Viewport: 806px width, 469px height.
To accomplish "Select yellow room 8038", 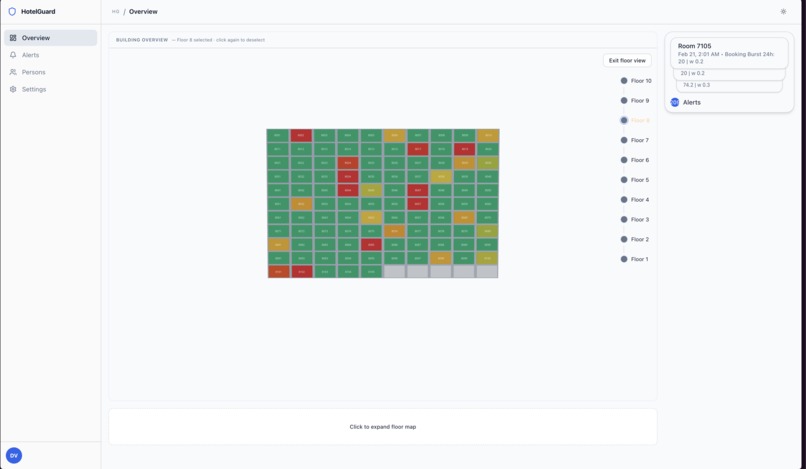I will pyautogui.click(x=441, y=176).
